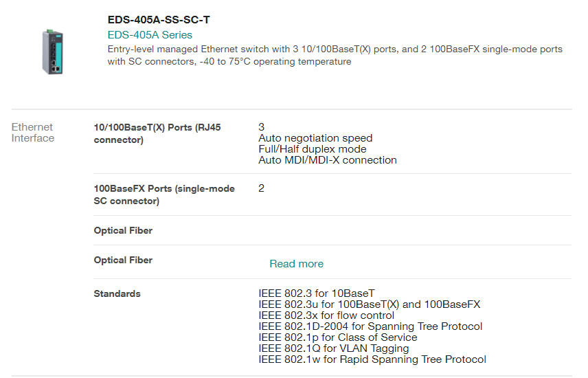Click the EDS-405A switch product thumbnail
Image resolution: width=588 pixels, height=378 pixels.
click(x=52, y=52)
